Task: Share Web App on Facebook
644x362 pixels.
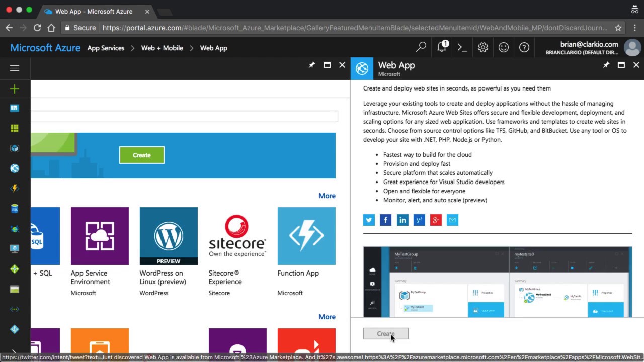Action: point(385,220)
